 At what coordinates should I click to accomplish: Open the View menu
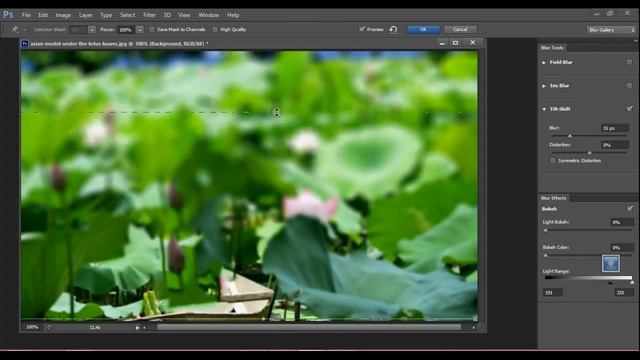coord(184,15)
